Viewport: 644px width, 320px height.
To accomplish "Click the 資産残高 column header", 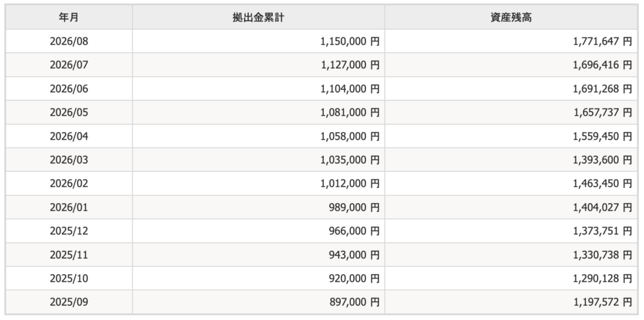I will [x=511, y=17].
